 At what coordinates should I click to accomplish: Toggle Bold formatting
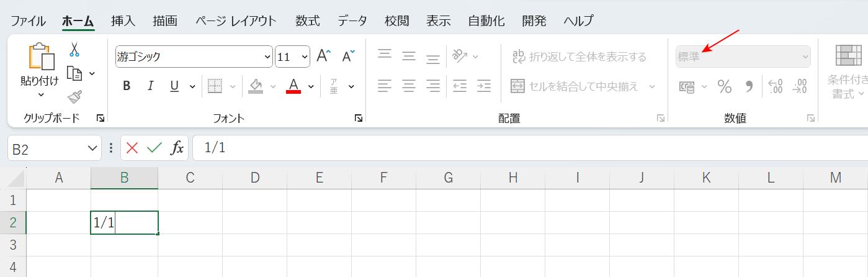[127, 86]
